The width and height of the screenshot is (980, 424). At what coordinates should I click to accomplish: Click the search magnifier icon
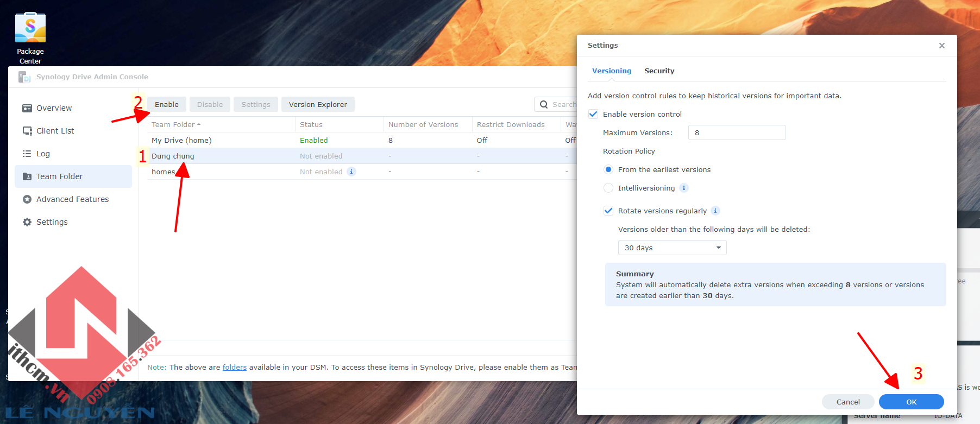pyautogui.click(x=544, y=104)
